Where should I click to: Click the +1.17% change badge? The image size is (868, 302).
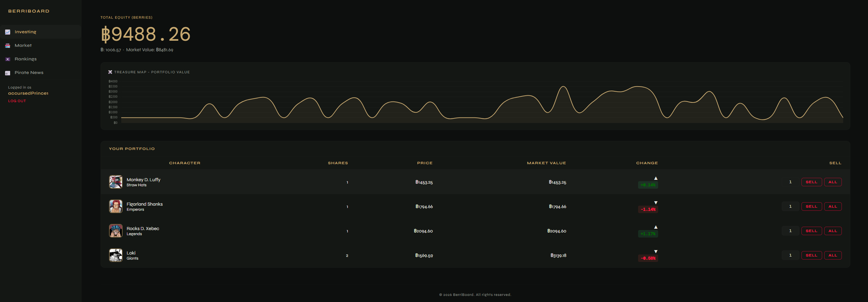pos(648,234)
